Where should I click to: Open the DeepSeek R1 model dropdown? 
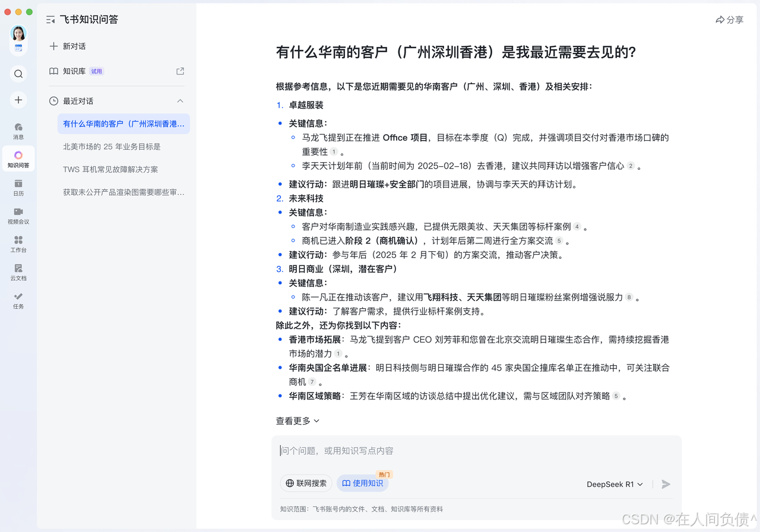click(x=615, y=484)
